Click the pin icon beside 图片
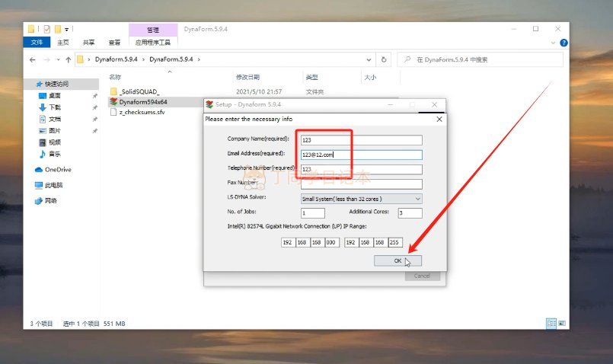This screenshot has width=613, height=364. click(x=94, y=131)
